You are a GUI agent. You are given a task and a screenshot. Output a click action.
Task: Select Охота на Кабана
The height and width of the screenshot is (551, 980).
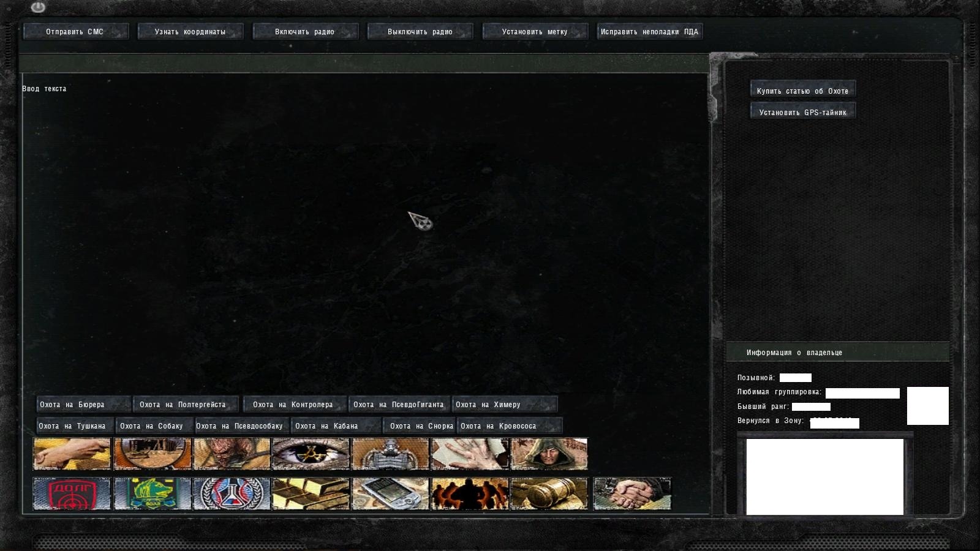point(336,425)
